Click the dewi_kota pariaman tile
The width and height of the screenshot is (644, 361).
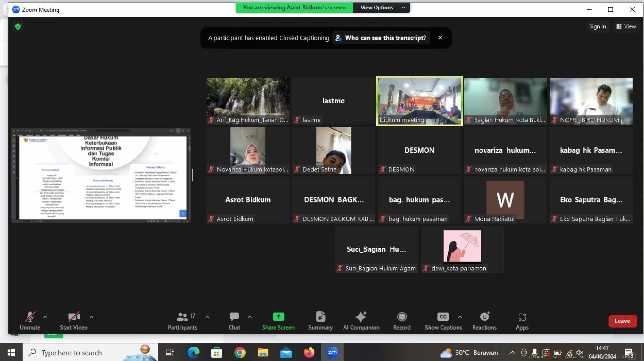(x=462, y=249)
